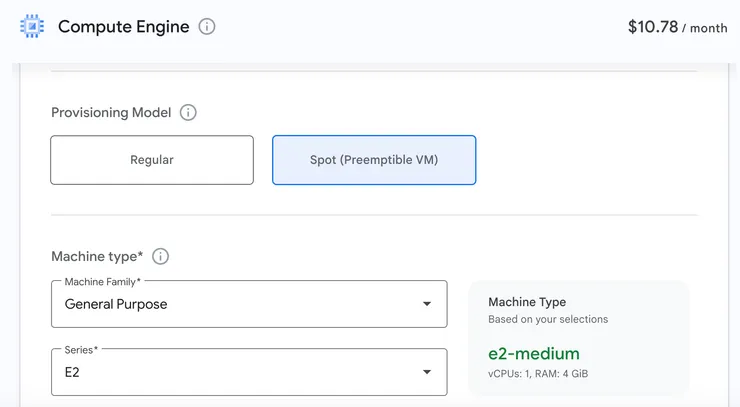Click the "Based on your selections" text

click(548, 320)
